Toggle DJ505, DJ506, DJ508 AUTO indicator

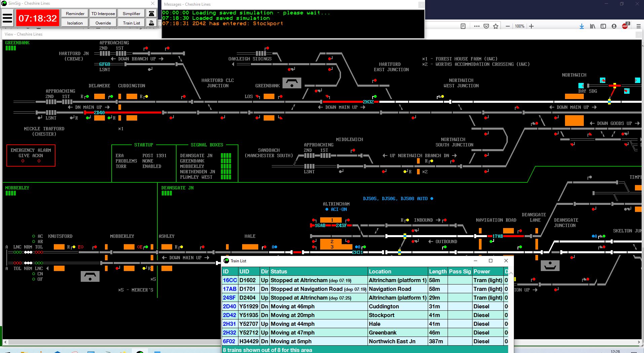[x=432, y=198]
